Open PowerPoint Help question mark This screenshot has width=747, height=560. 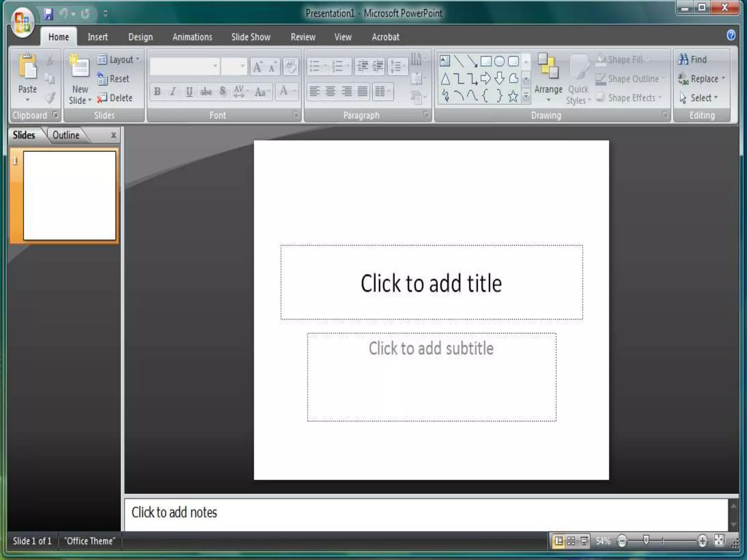click(731, 35)
